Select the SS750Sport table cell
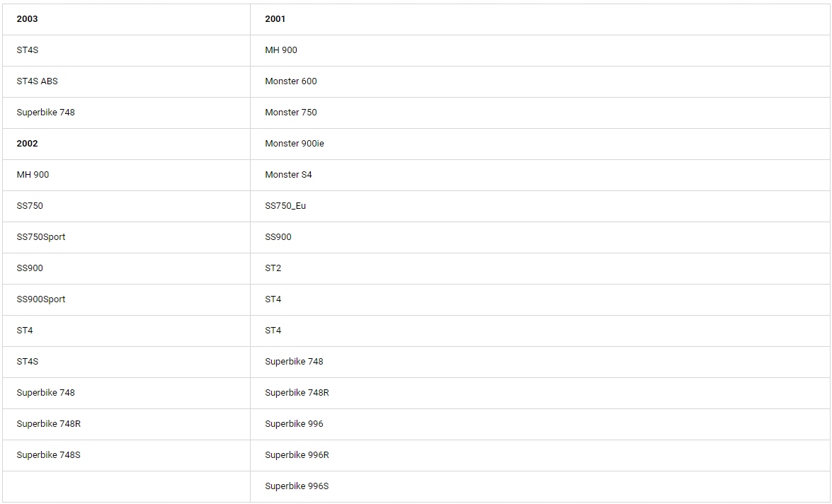Viewport: 832px width, 504px height. [x=41, y=237]
